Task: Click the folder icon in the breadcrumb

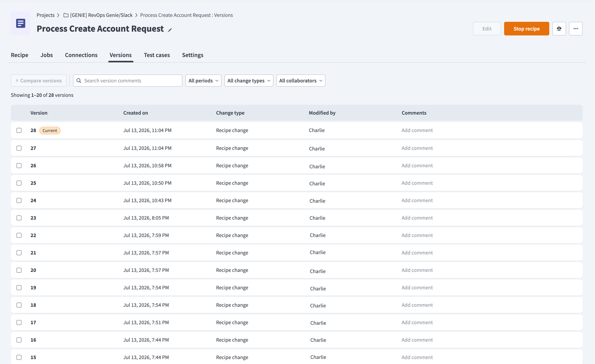Action: coord(66,15)
